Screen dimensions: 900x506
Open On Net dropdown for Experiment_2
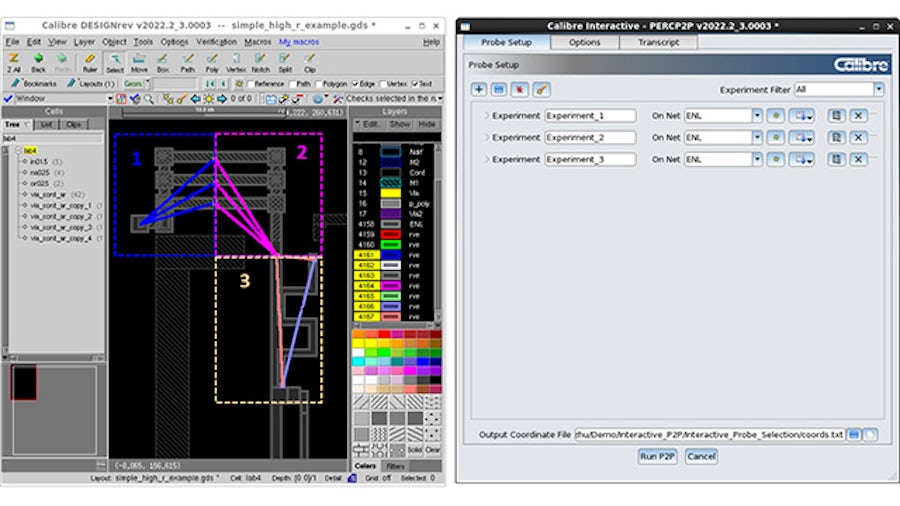click(x=757, y=138)
